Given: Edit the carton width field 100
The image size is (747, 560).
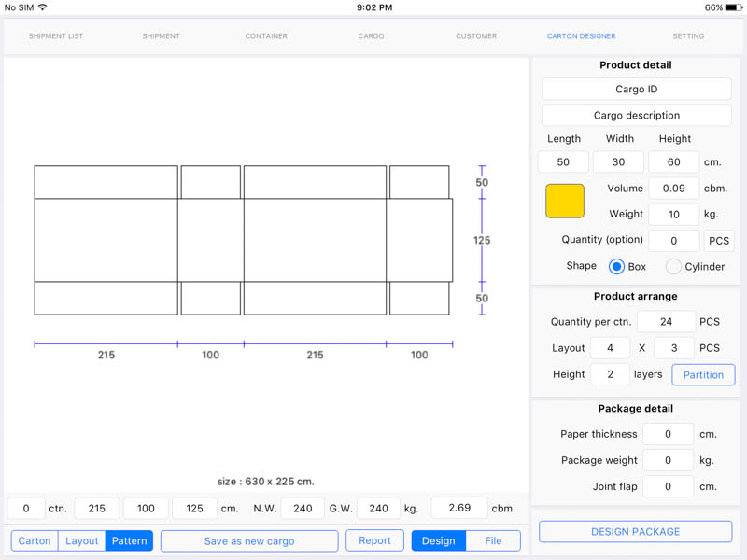Looking at the screenshot, I should [x=146, y=508].
